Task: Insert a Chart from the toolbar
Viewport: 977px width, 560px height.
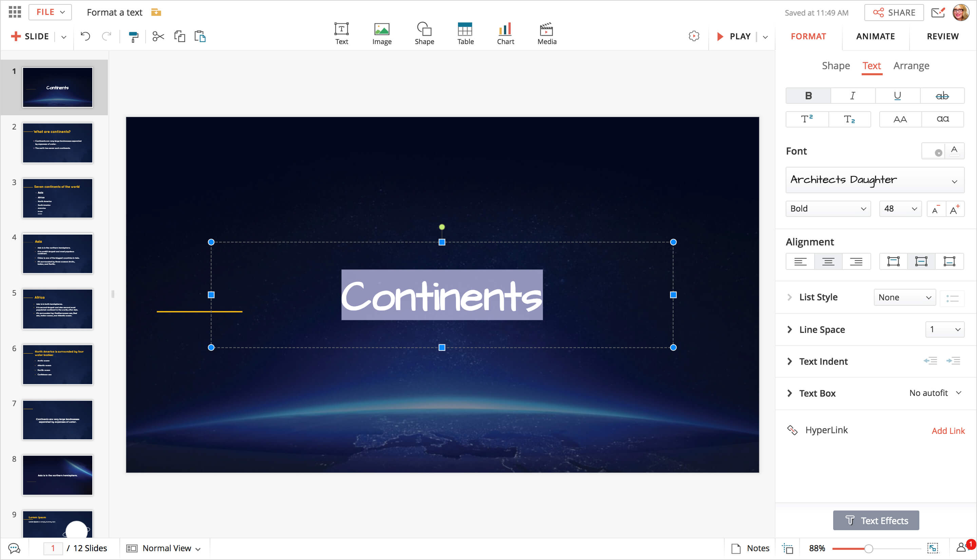Action: pos(505,34)
